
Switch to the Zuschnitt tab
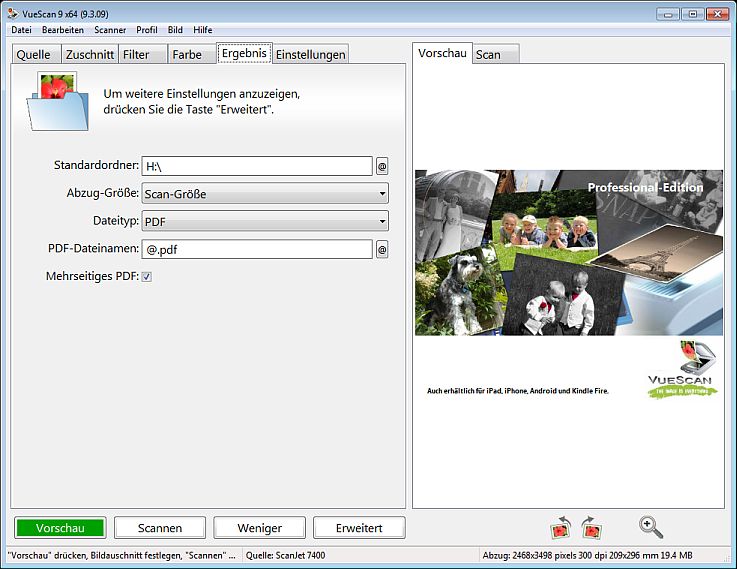coord(90,55)
